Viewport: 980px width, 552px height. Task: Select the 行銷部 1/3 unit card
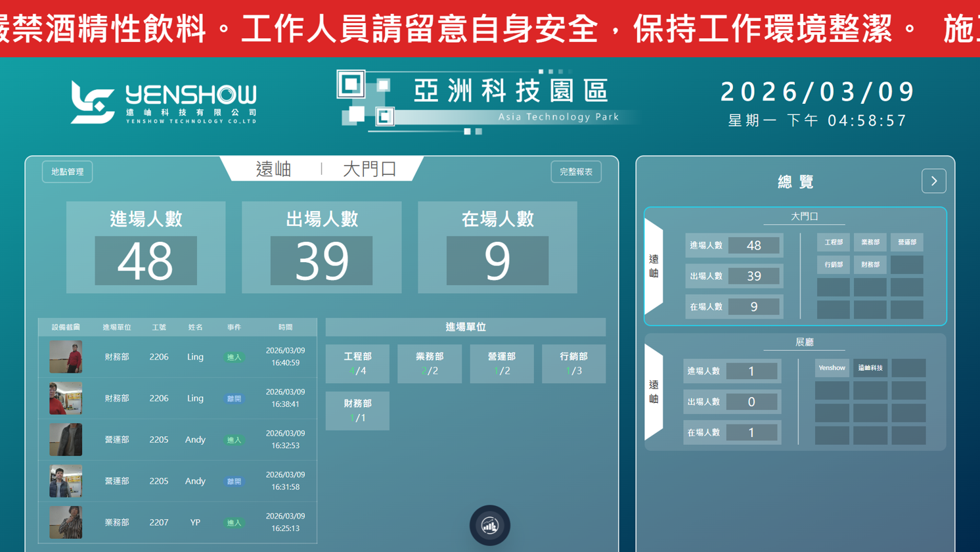[x=573, y=363]
